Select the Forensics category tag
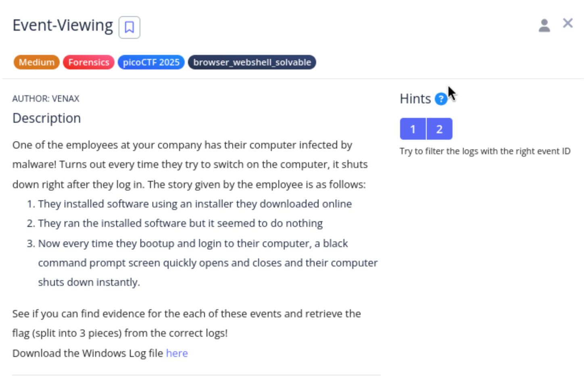The image size is (588, 390). pyautogui.click(x=89, y=62)
